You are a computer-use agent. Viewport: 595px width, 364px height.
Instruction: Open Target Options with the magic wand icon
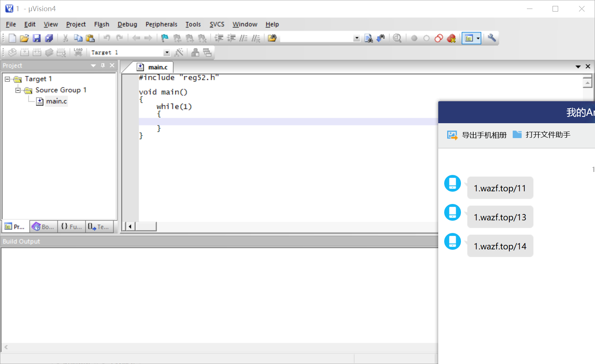pos(179,52)
